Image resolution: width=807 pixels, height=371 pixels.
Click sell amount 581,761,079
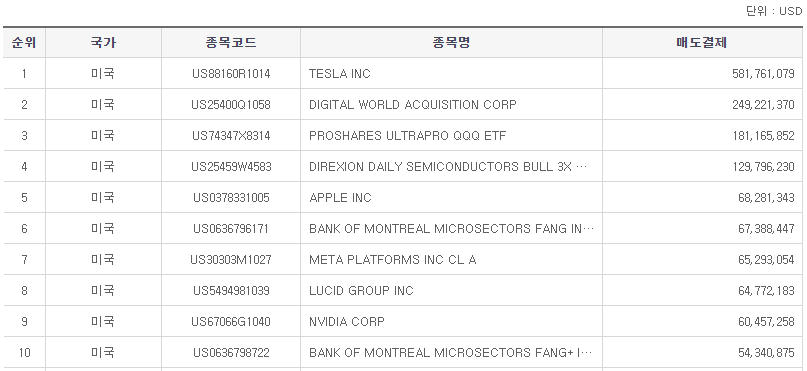pyautogui.click(x=763, y=74)
